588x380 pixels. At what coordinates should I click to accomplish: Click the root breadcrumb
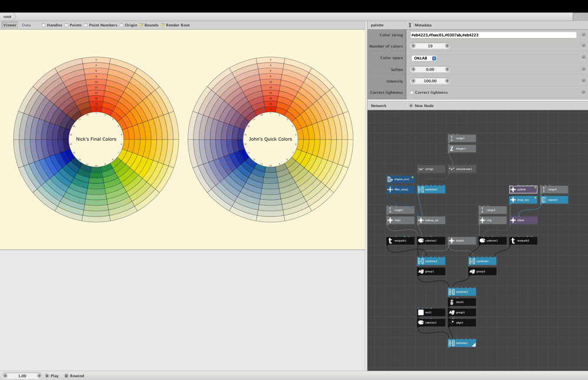[8, 16]
